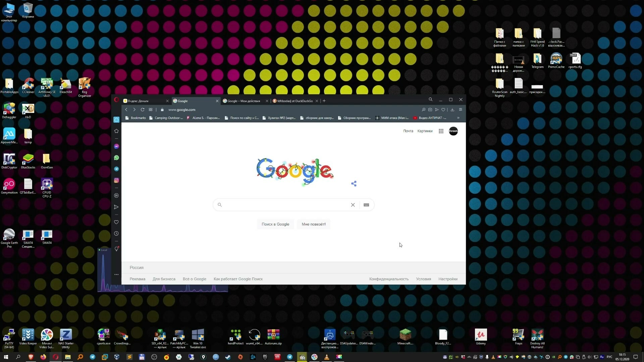Open Firefox from the taskbar
Screen dimensions: 644x362
(x=43, y=357)
